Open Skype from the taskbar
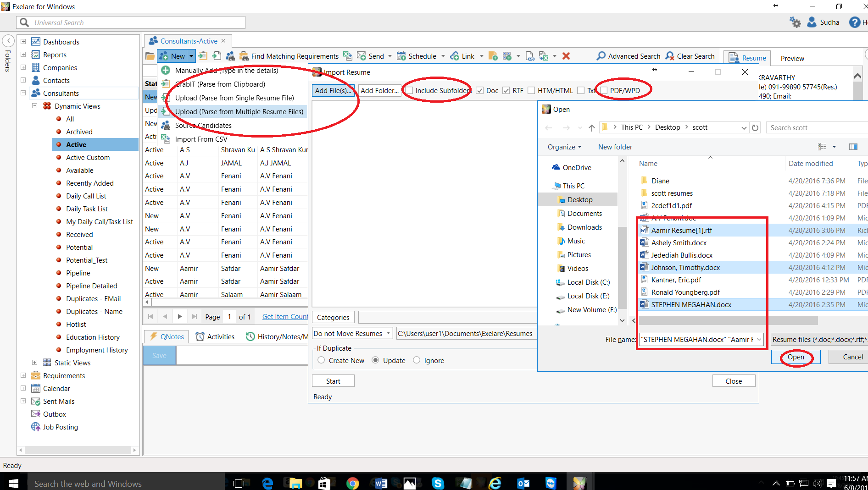This screenshot has height=490, width=868. click(x=438, y=483)
